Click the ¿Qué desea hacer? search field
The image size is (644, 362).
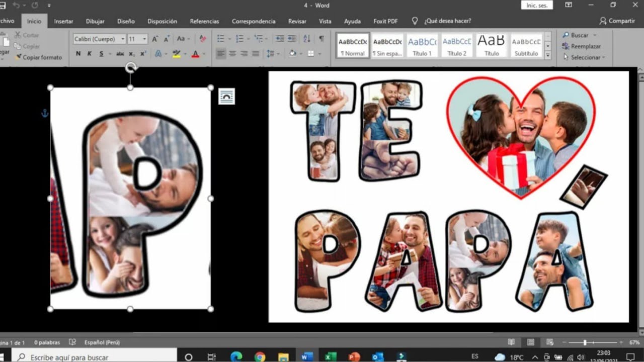click(447, 21)
